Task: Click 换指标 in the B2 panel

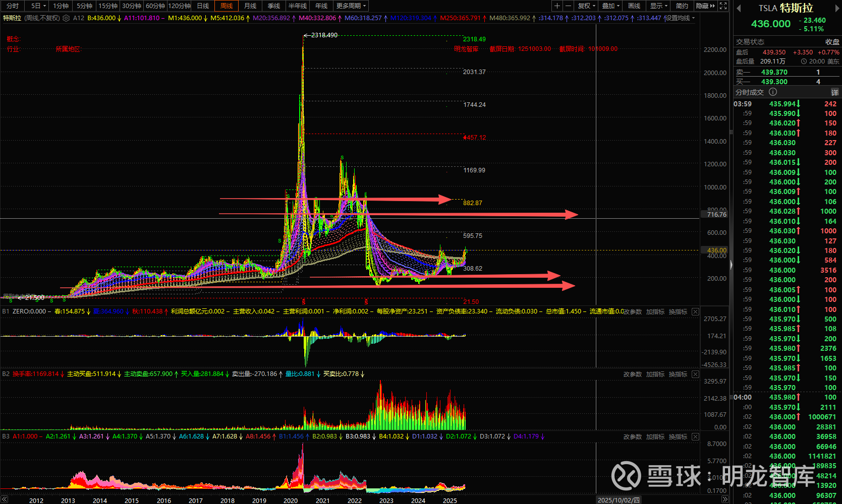Action: click(678, 374)
